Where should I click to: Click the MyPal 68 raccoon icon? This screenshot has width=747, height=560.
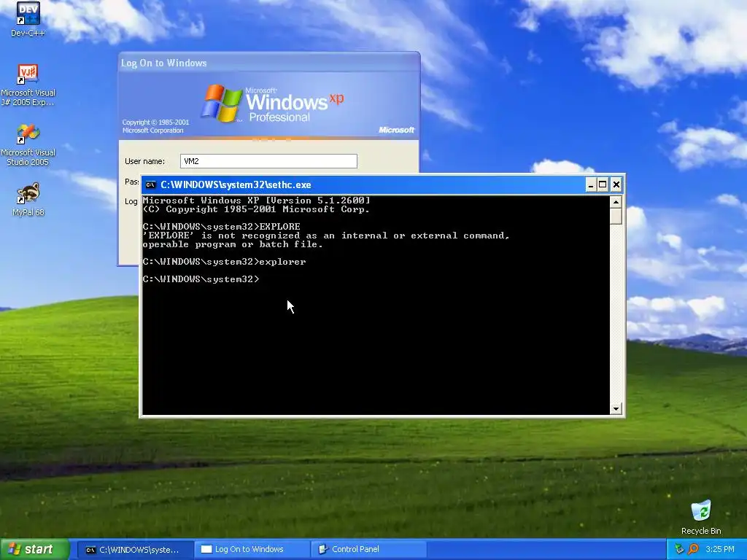coord(28,199)
